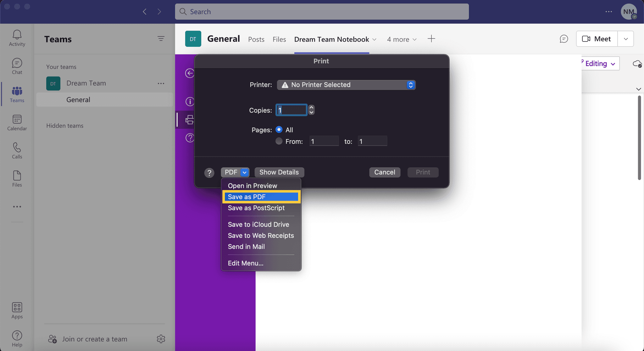644x351 pixels.
Task: Choose the From page range radio button
Action: click(279, 141)
